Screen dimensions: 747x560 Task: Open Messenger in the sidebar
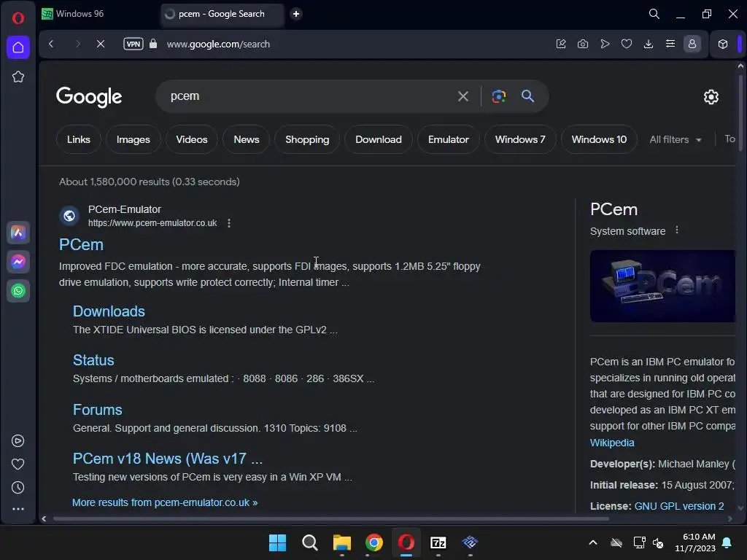[18, 262]
